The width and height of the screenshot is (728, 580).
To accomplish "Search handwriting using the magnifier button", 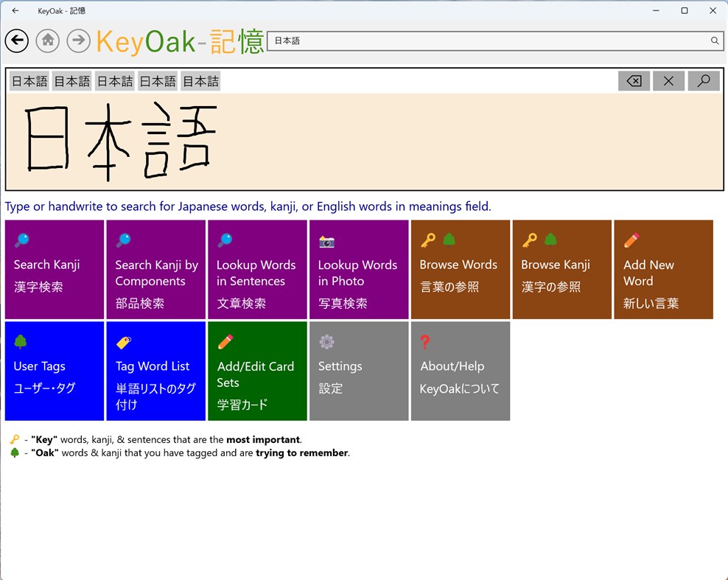I will (x=703, y=80).
